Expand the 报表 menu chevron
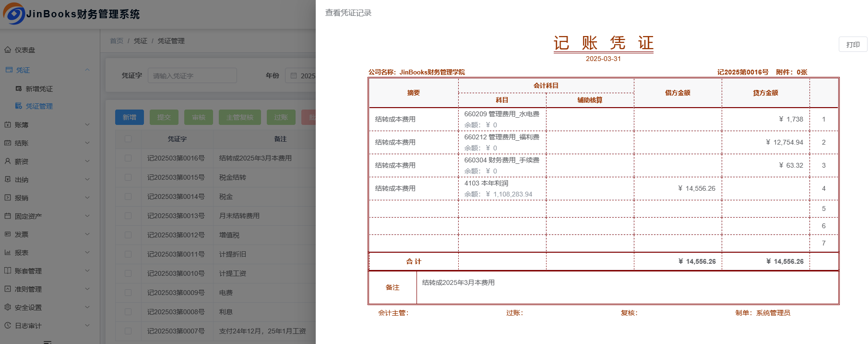This screenshot has height=344, width=868. [87, 252]
